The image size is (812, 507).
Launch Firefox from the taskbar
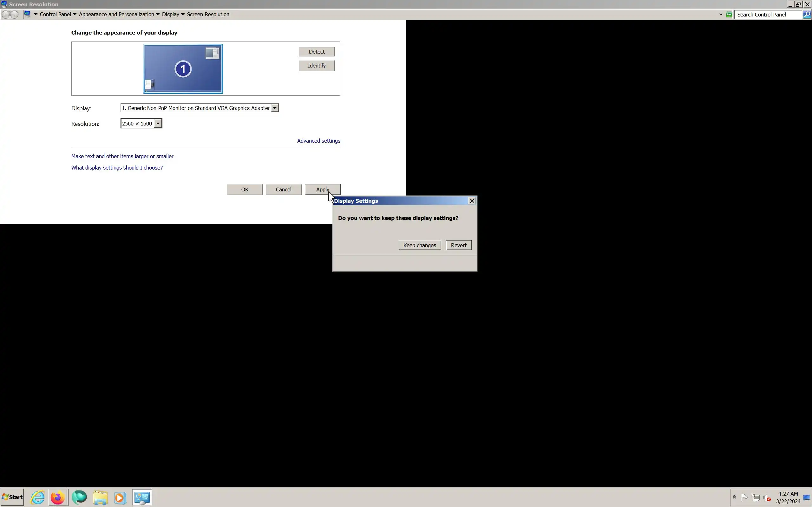pos(58,497)
